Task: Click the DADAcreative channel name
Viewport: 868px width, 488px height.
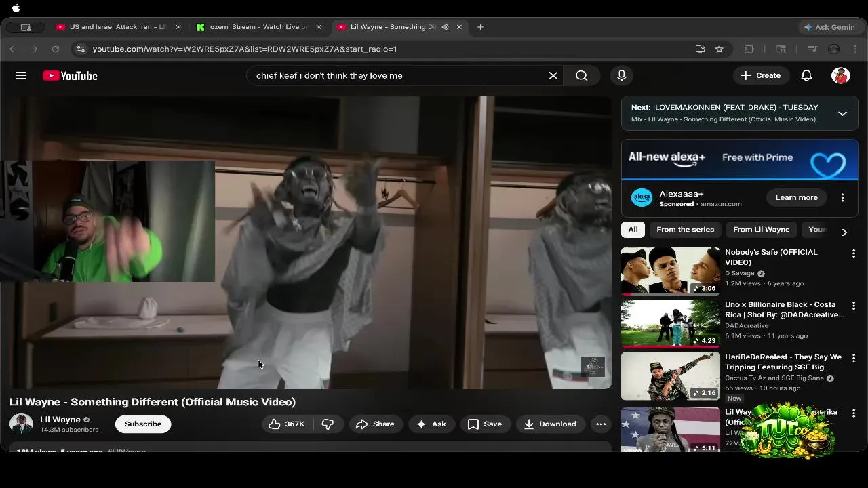Action: pos(747,325)
